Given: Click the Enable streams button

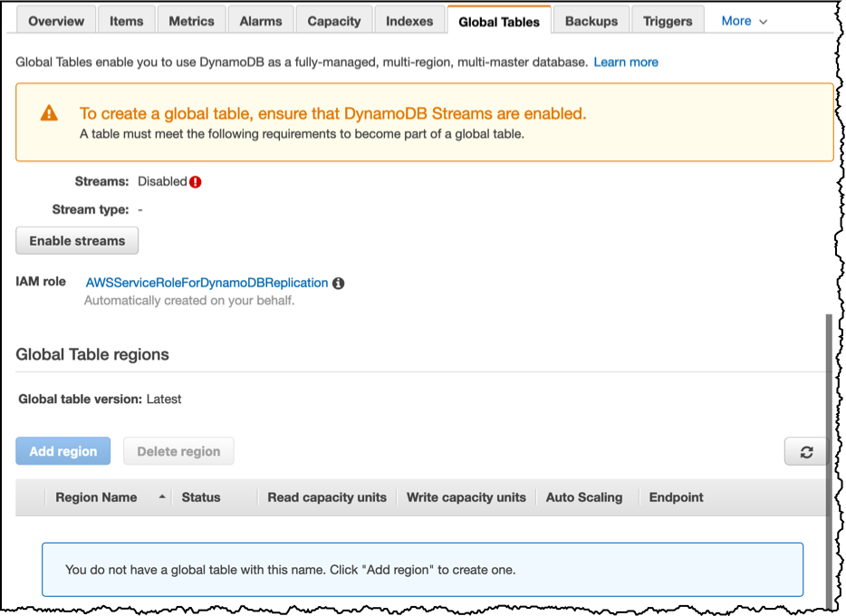Looking at the screenshot, I should [x=77, y=241].
